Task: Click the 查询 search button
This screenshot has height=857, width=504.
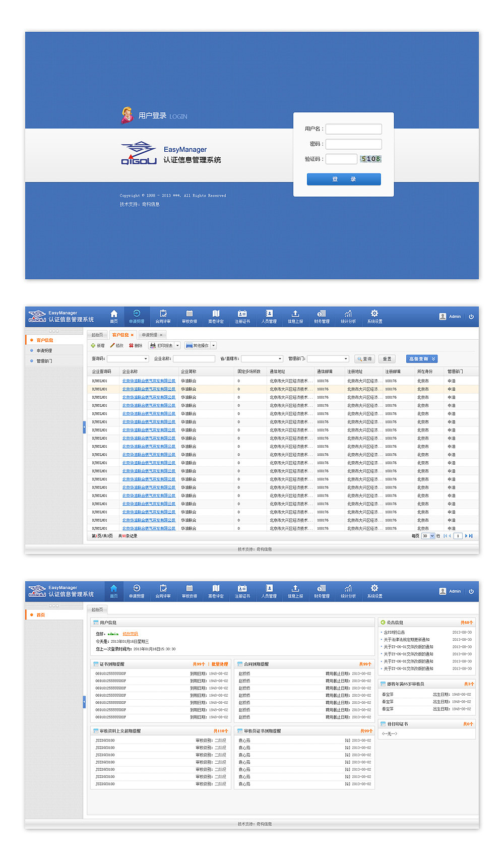Action: [x=364, y=359]
